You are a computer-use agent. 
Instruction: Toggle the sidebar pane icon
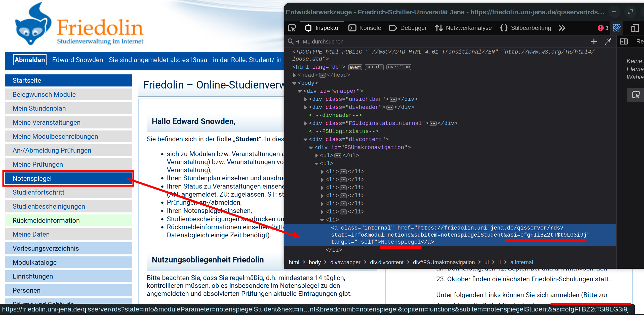click(x=624, y=41)
